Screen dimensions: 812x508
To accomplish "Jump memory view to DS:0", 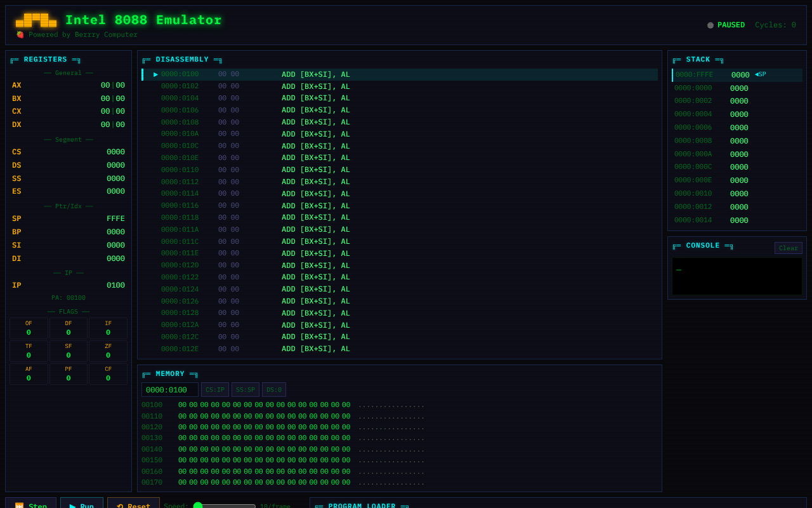I will coord(274,390).
